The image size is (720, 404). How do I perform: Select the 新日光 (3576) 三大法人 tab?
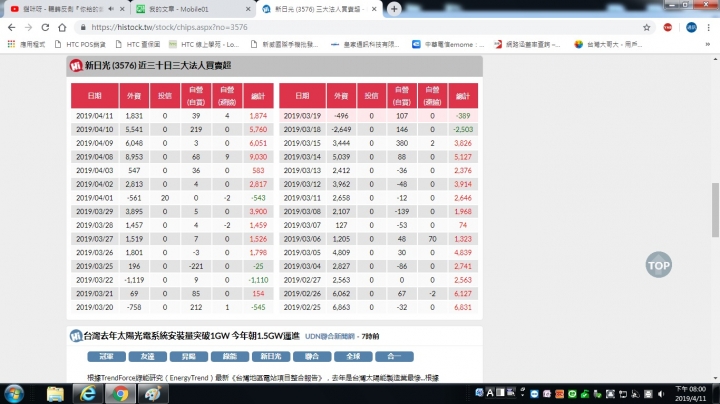(x=319, y=9)
